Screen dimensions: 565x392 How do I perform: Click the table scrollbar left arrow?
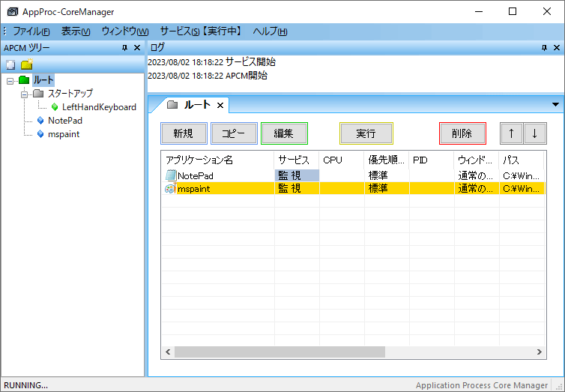click(168, 352)
